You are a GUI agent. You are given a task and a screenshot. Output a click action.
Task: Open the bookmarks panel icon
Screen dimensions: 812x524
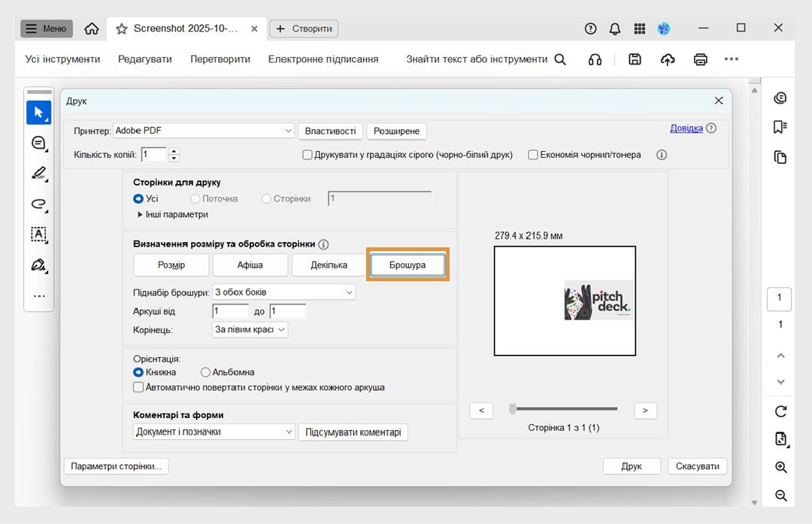tap(780, 127)
